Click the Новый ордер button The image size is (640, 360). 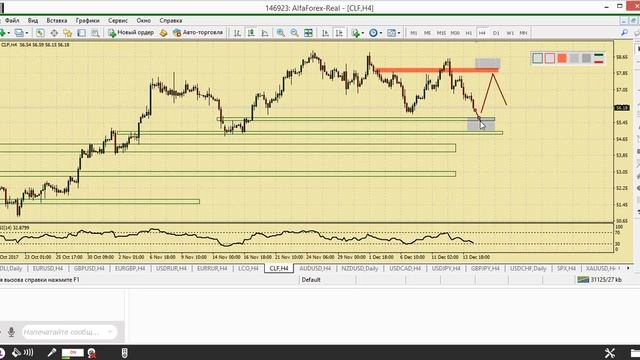(131, 33)
